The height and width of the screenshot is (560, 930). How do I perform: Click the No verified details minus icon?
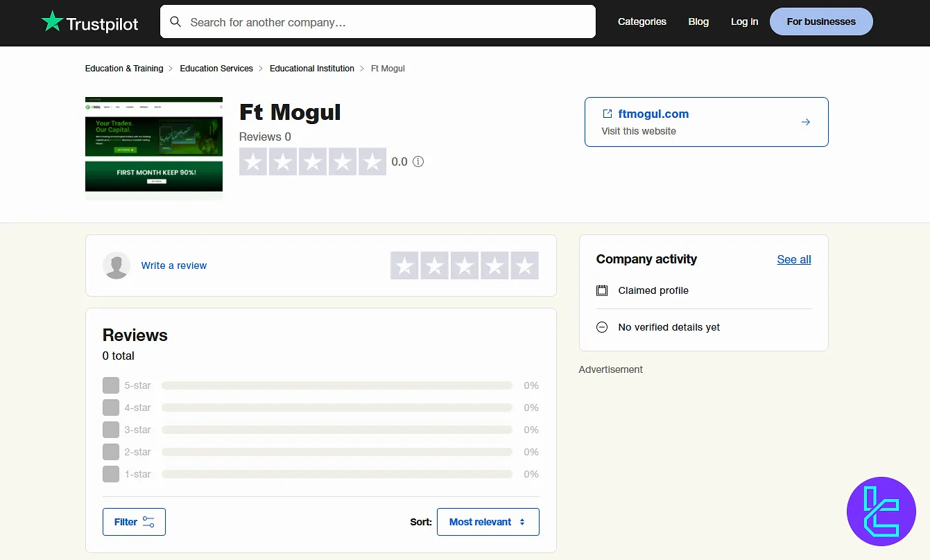pos(601,326)
